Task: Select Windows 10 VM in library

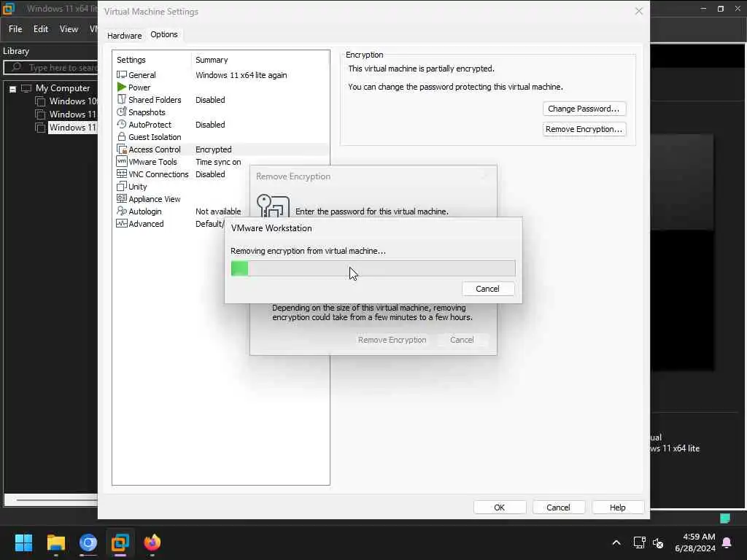Action: coord(73,101)
